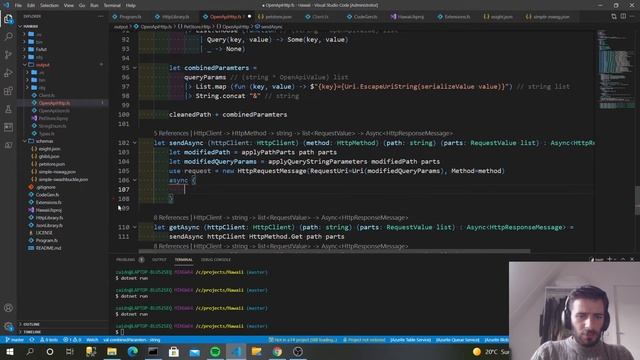Click Watch button in status bar
This screenshot has height=360, width=640.
(x=92, y=340)
